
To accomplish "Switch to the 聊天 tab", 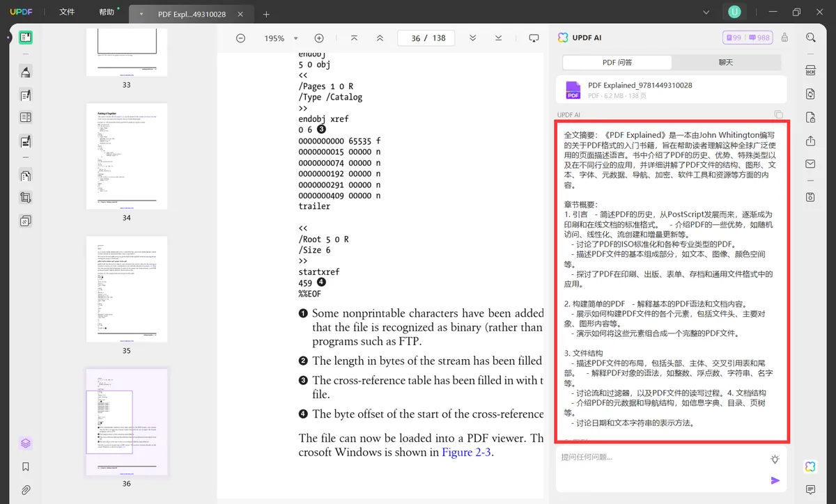I will (x=726, y=63).
